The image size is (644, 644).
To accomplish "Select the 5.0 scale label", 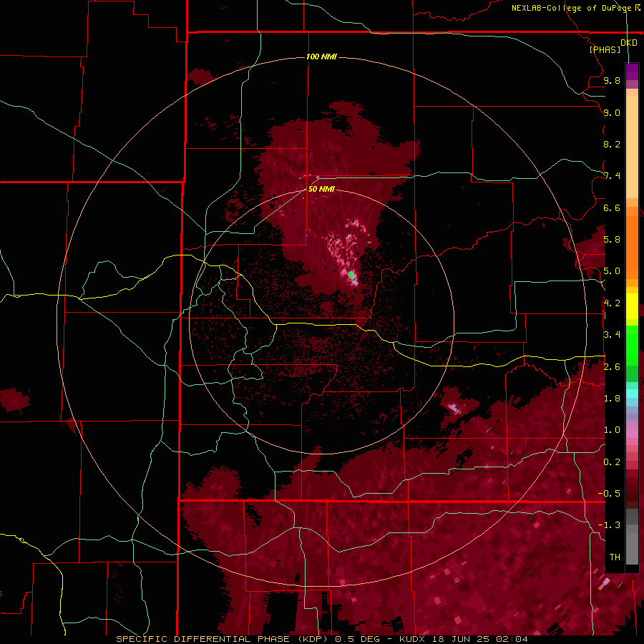I will coord(612,271).
